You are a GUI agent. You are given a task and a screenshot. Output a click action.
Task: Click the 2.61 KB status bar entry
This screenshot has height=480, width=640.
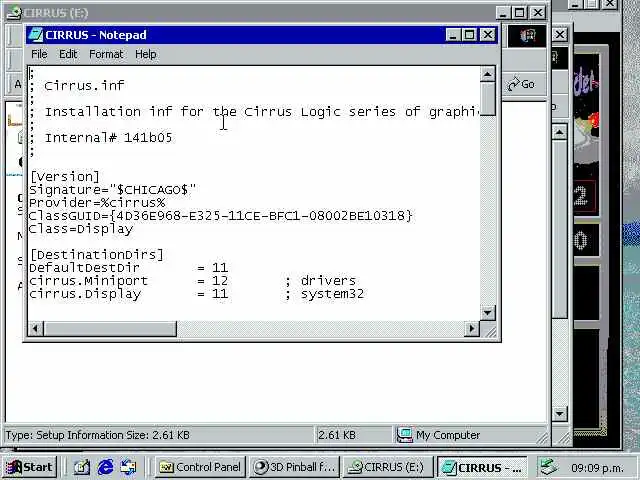pos(337,435)
